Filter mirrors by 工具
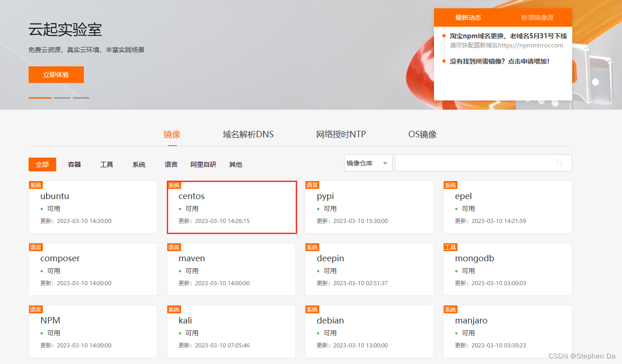 [107, 164]
